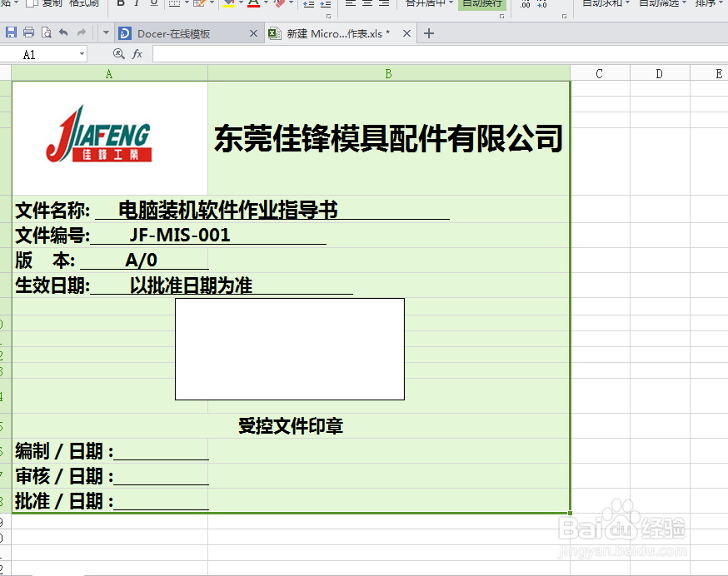Click the eraser clear-format icon
728x576 pixels.
click(279, 3)
